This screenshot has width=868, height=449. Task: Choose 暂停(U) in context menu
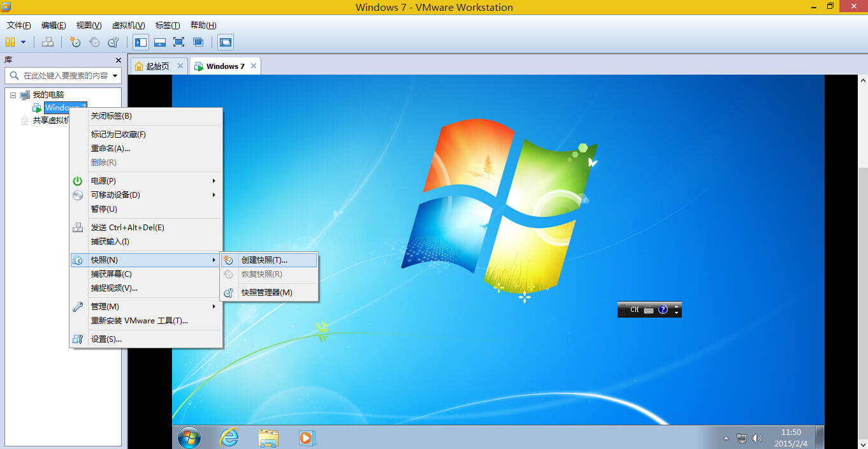coord(146,209)
